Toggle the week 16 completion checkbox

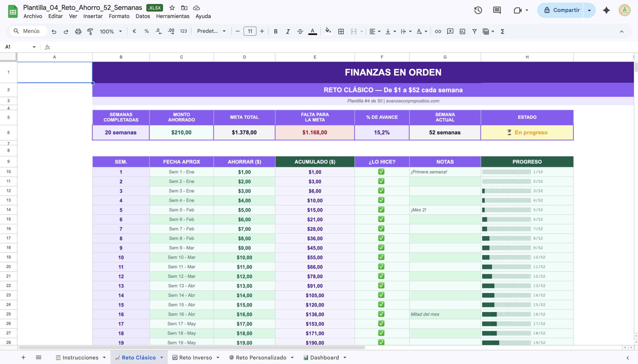(381, 314)
